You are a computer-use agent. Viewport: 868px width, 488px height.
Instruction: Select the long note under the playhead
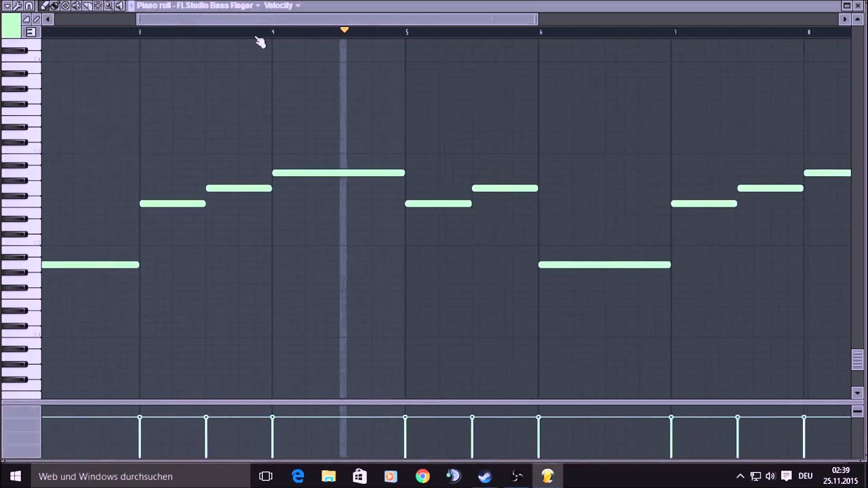pos(338,173)
